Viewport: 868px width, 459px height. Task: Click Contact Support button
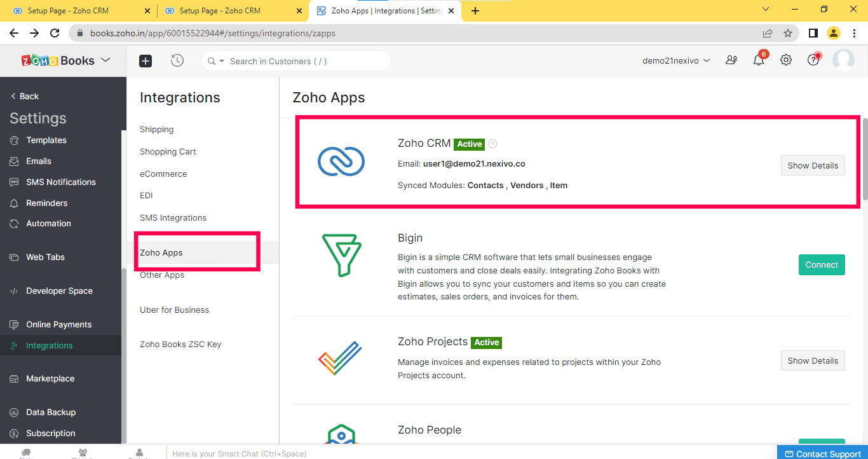click(822, 453)
